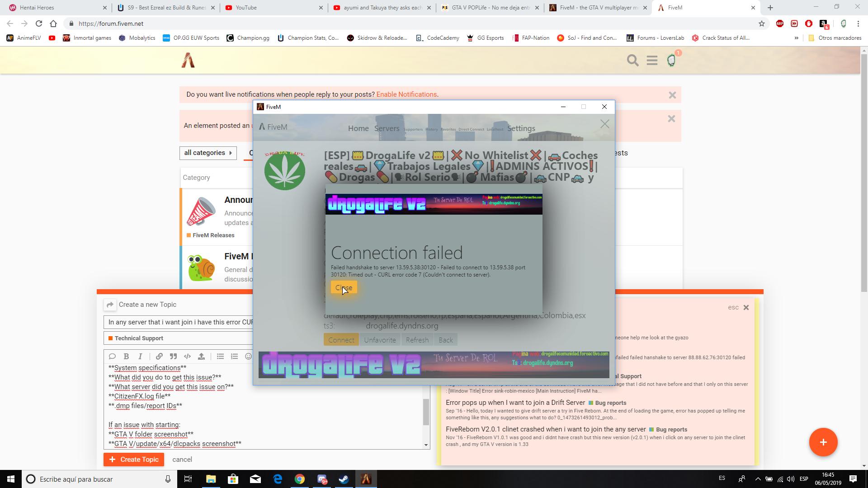Viewport: 868px width, 488px height.
Task: Open File Explorer from taskbar
Action: pos(211,479)
